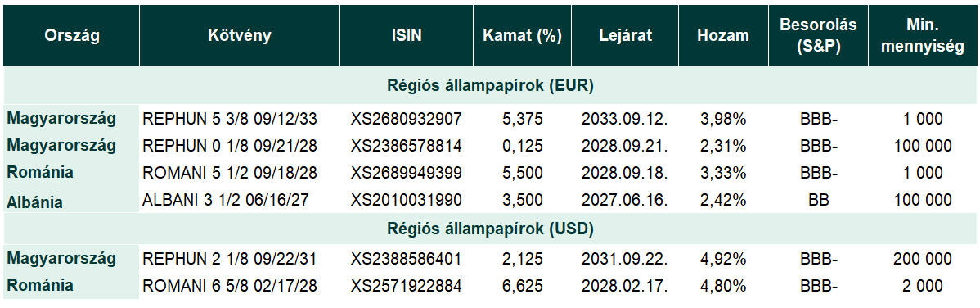Click the Régiós állampapírok (USD) section row
Screen dimensions: 980x308
tap(490, 229)
